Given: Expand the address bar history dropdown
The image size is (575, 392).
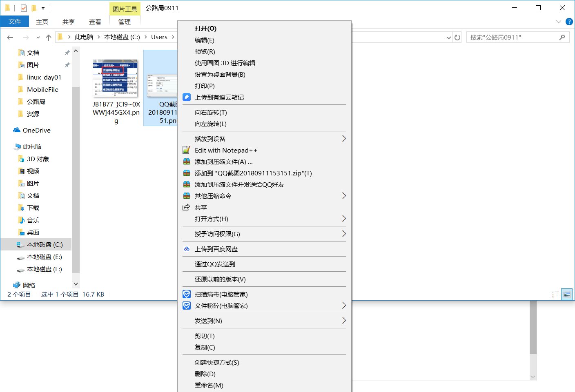Looking at the screenshot, I should click(449, 37).
